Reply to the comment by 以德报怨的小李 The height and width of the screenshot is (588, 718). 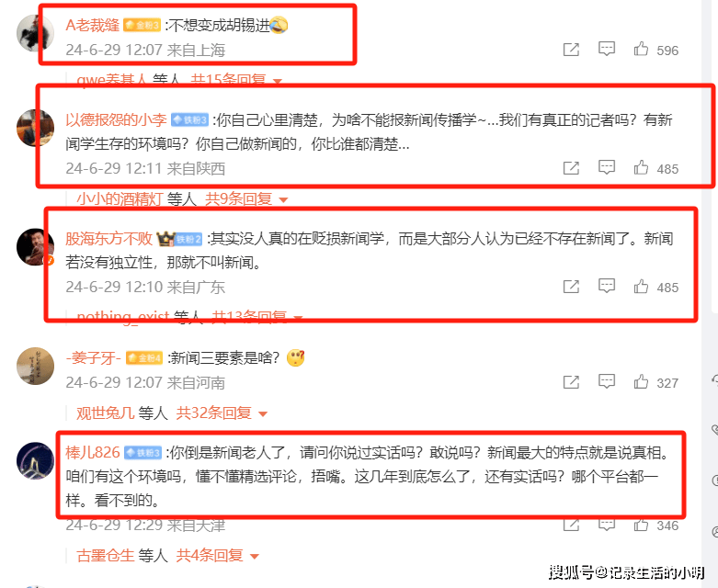point(607,167)
